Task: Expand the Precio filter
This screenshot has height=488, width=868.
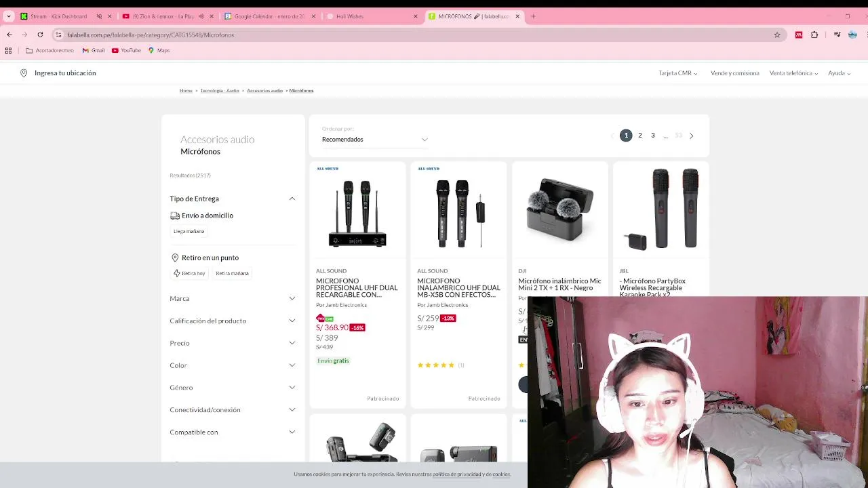Action: pyautogui.click(x=233, y=343)
